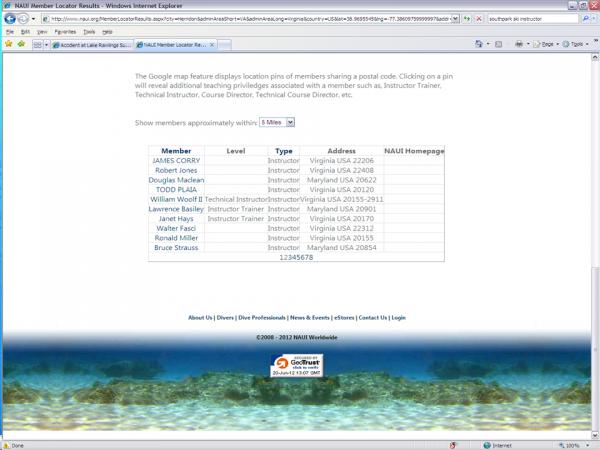This screenshot has width=600, height=450.
Task: Open member JAMES CORRY
Action: pos(176,161)
